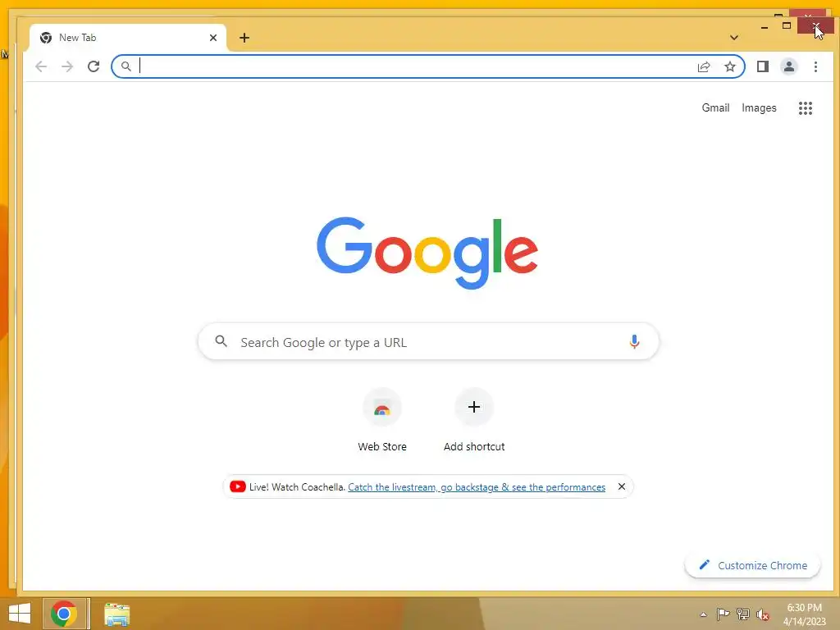Click the network tray icon

742,614
